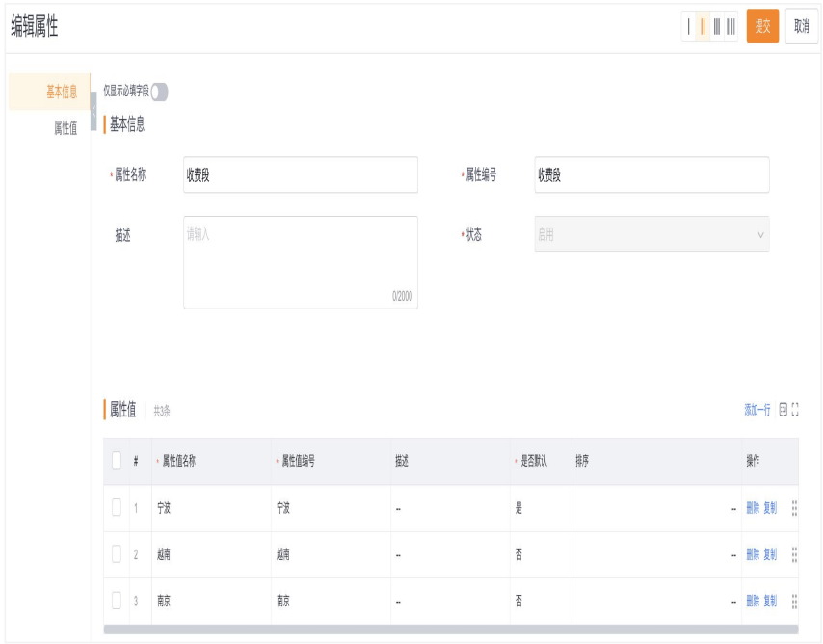The width and height of the screenshot is (823, 644).
Task: Click the 描述 text area
Action: (301, 262)
